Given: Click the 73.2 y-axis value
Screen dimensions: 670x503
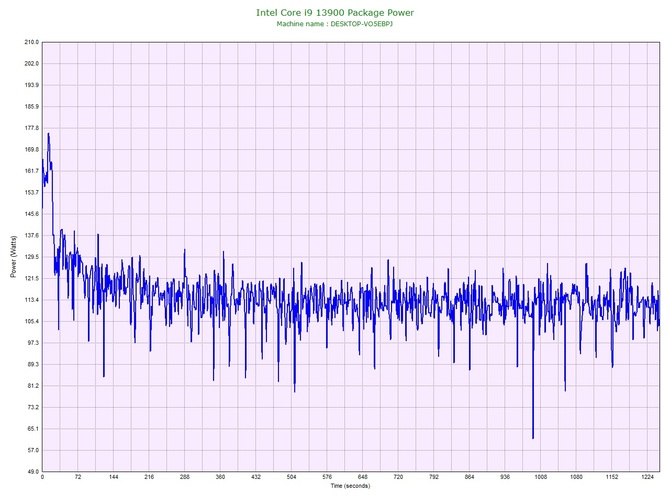Looking at the screenshot, I should tap(33, 407).
